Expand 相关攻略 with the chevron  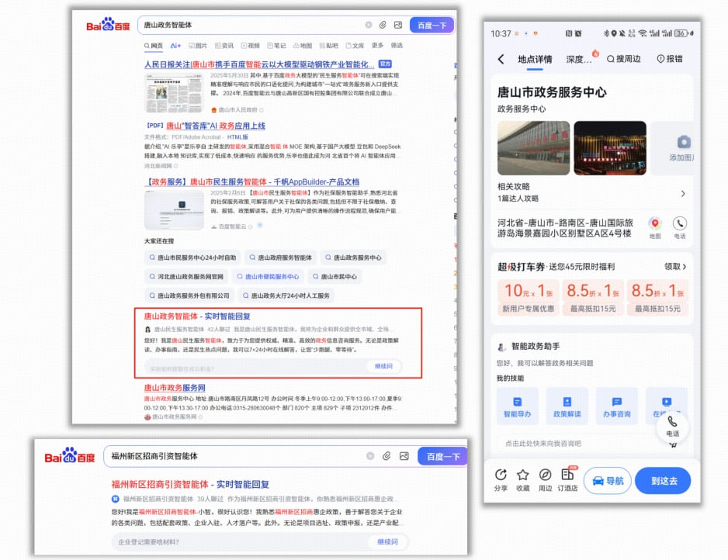683,193
